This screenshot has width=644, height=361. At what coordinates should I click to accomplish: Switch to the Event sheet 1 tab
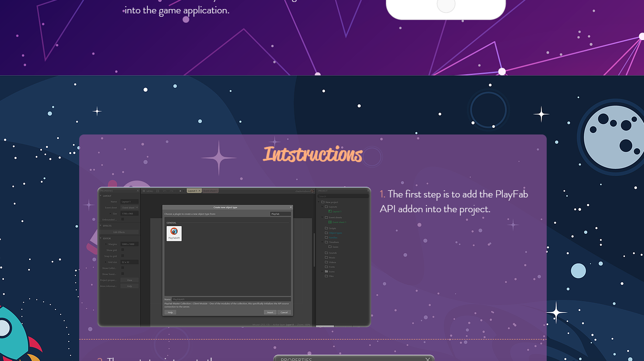pyautogui.click(x=210, y=191)
